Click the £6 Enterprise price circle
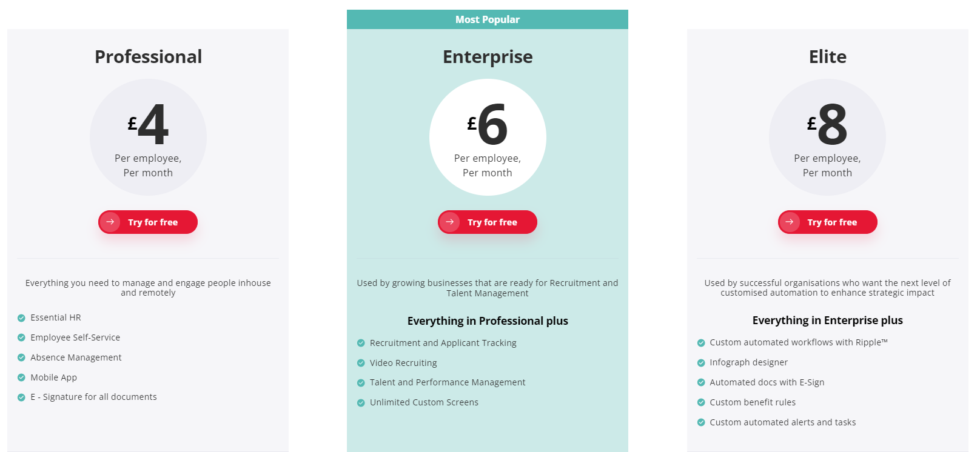This screenshot has height=452, width=980. [488, 137]
